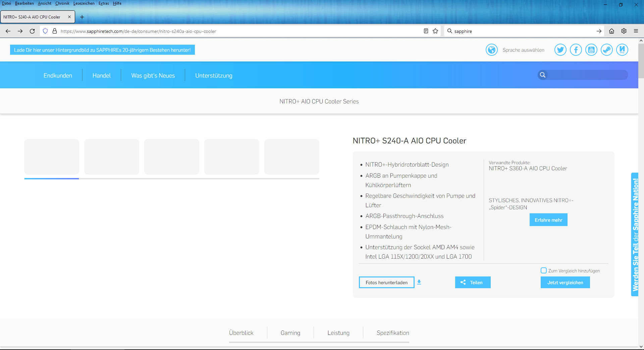Click the Teilen share button
This screenshot has height=350, width=644.
coord(473,282)
